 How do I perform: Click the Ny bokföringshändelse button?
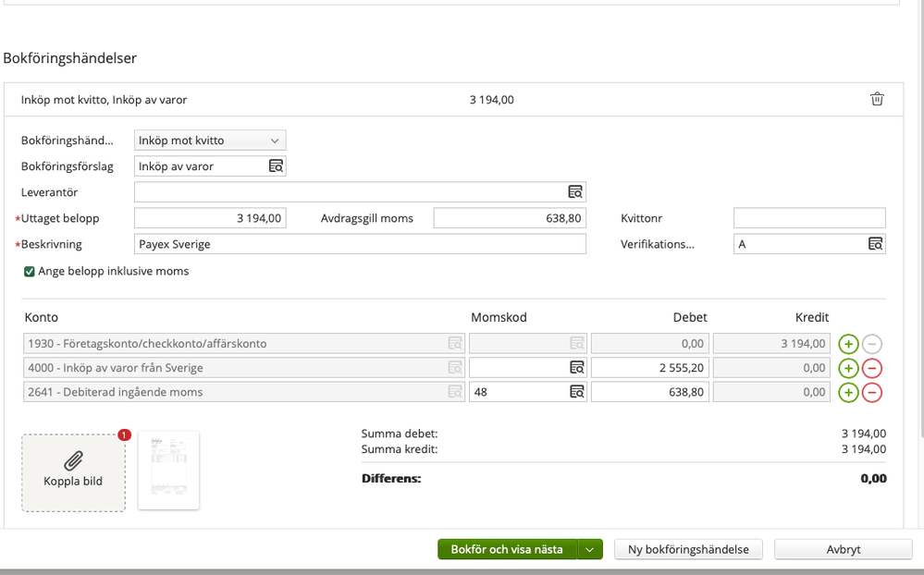coord(688,549)
